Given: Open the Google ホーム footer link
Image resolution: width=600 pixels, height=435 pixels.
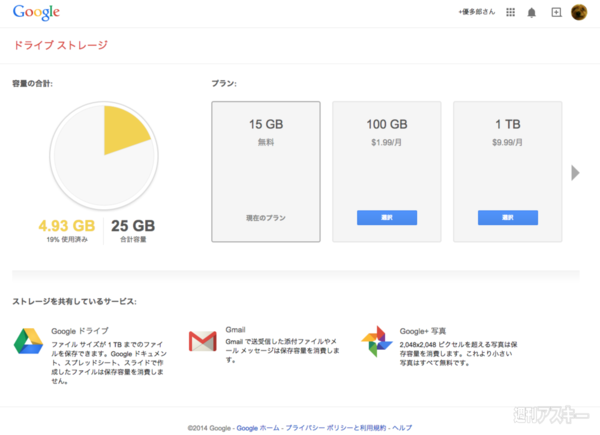Looking at the screenshot, I should (258, 428).
